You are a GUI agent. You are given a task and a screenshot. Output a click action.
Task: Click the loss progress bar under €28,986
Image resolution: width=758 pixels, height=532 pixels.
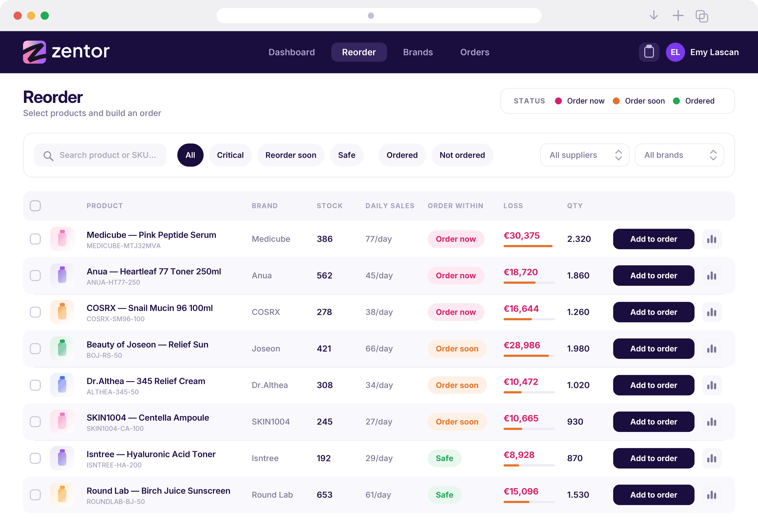pyautogui.click(x=529, y=356)
